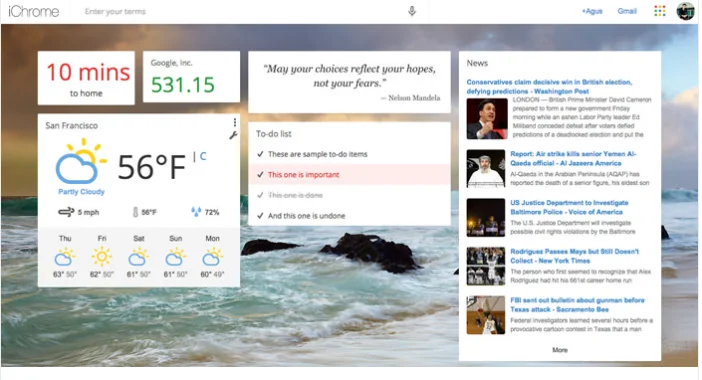Toggle check on 'These are sample to-do items'
Viewport: 702px width, 380px height.
click(x=260, y=154)
